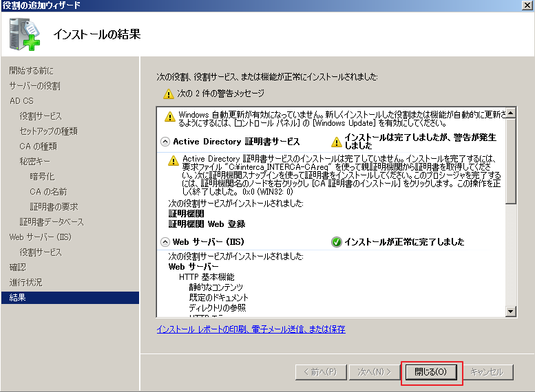Screen dimensions: 535x392
Task: Click the results list vertical scrollbar thumb
Action: [x=510, y=161]
